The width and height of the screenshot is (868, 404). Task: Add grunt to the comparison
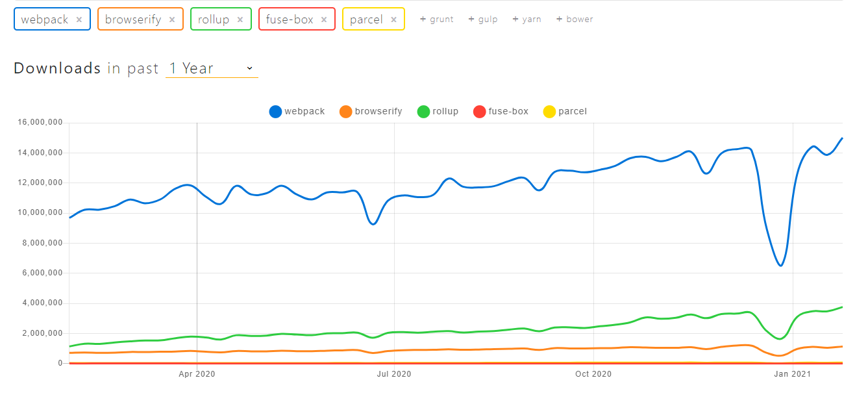(x=437, y=19)
